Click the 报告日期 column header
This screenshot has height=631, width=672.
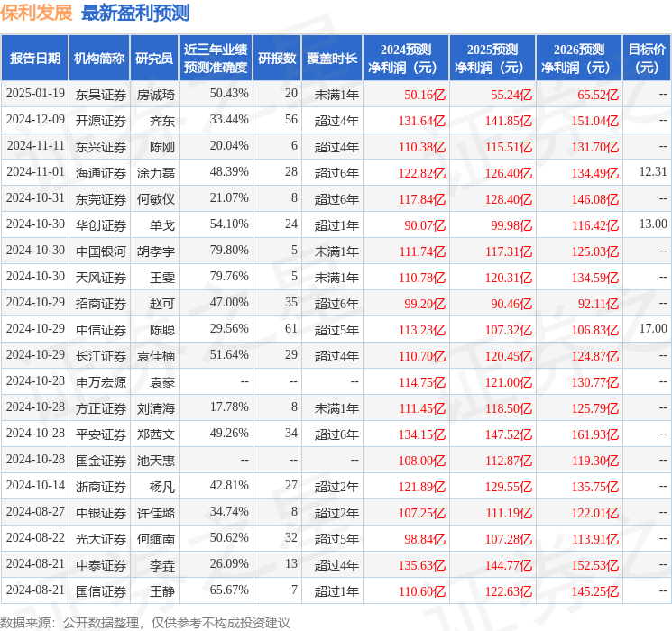click(34, 58)
